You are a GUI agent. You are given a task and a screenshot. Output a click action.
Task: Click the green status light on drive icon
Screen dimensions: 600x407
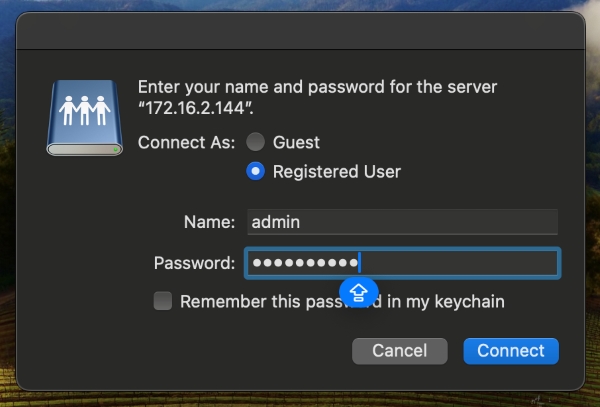point(116,149)
